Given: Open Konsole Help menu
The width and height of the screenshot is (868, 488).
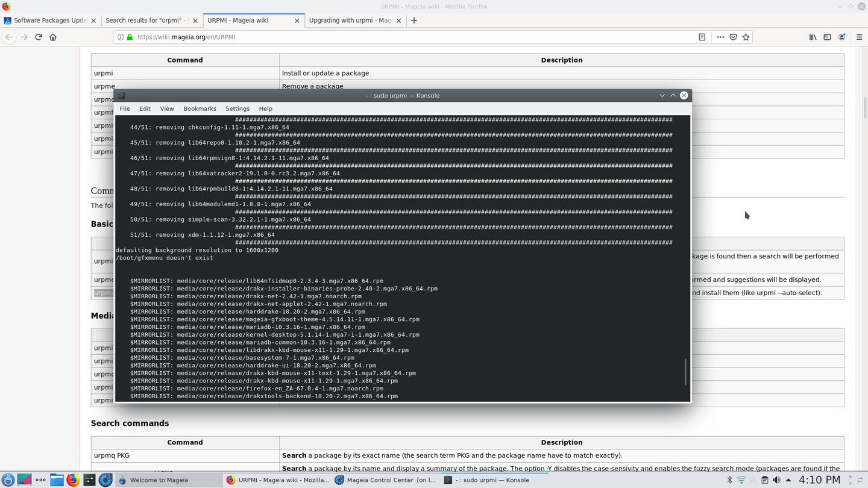Looking at the screenshot, I should [x=266, y=108].
